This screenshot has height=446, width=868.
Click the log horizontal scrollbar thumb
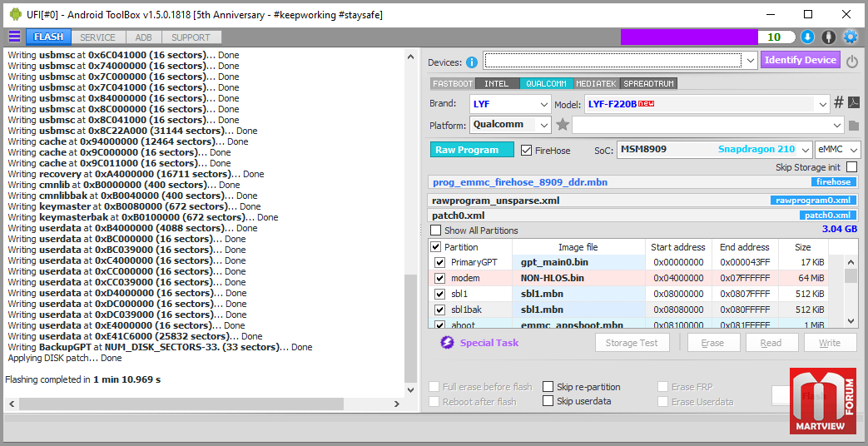pyautogui.click(x=181, y=404)
